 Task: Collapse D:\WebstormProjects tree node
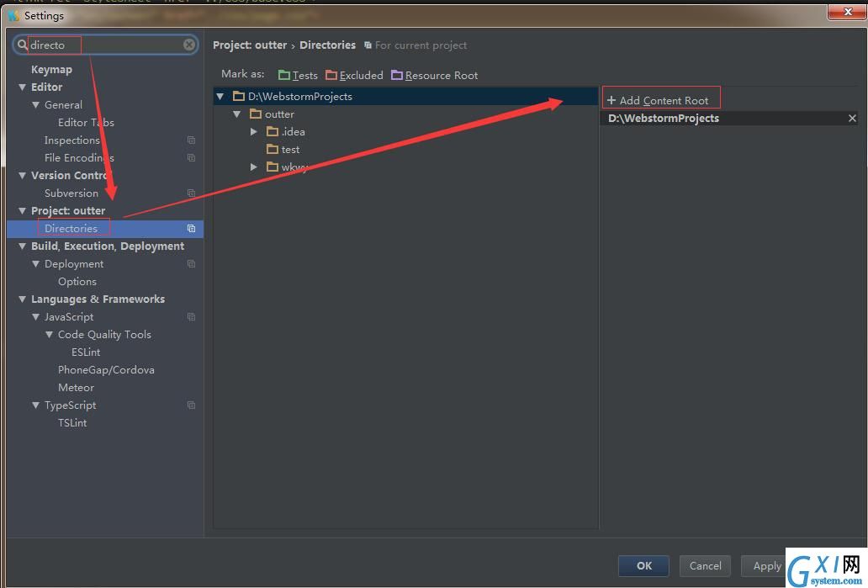(x=220, y=97)
